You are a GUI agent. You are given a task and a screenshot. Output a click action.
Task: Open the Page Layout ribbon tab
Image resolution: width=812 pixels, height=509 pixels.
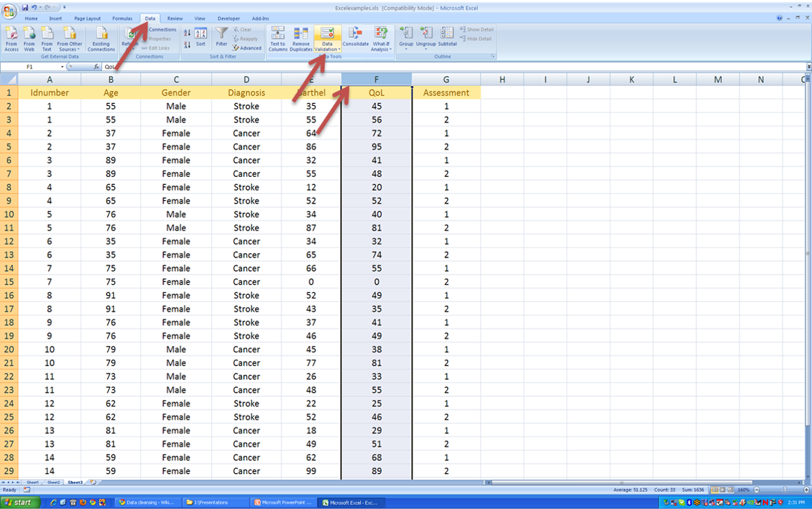[87, 19]
